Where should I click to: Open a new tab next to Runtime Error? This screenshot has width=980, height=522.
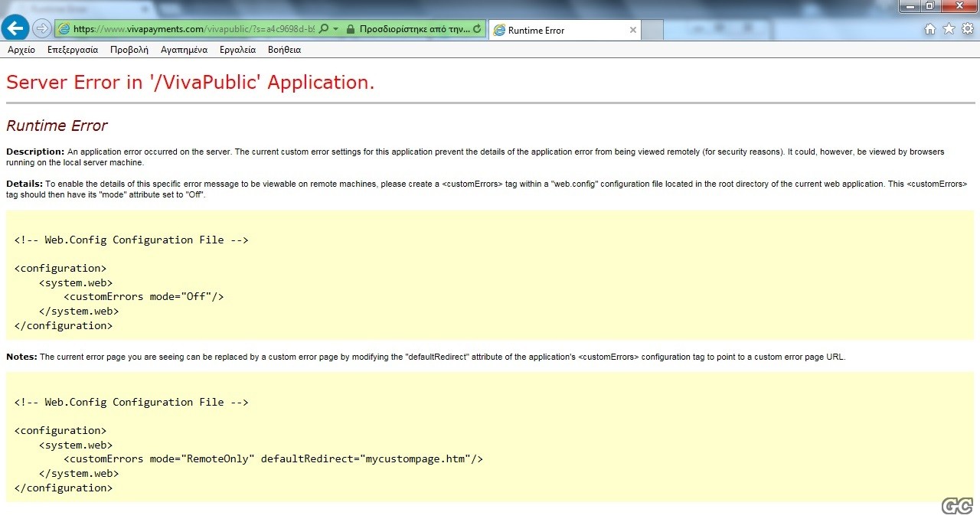652,31
